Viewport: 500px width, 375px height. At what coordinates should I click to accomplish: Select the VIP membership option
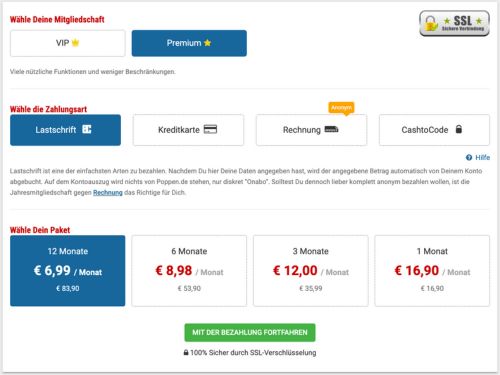coord(68,43)
